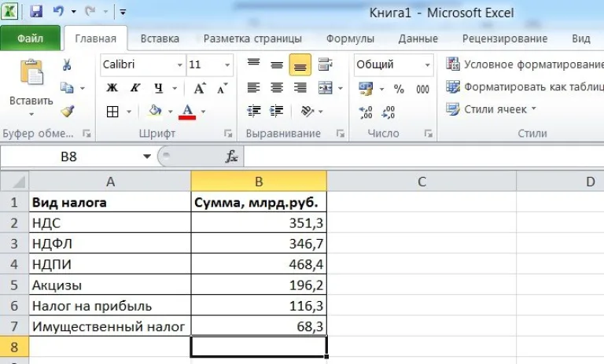This screenshot has height=364, width=604.
Task: Open Стили ячеек menu
Action: tap(491, 109)
